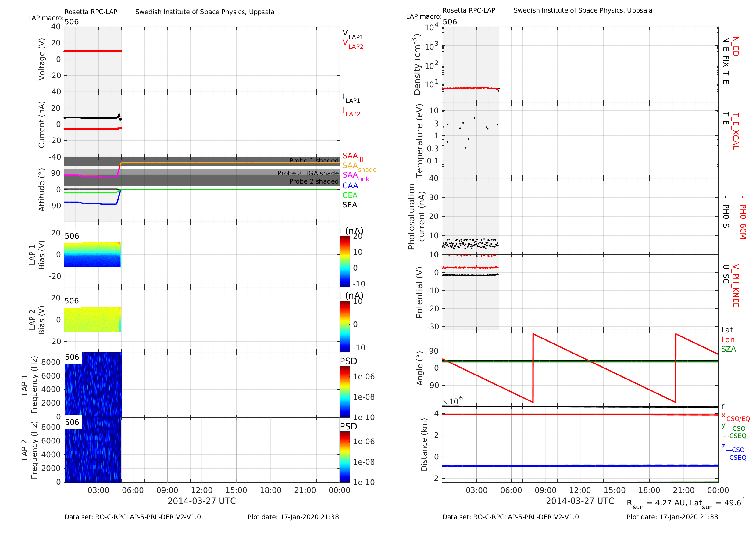Click the green 'CEA' legend label
Viewport: 756px width, 535px height.
(350, 195)
